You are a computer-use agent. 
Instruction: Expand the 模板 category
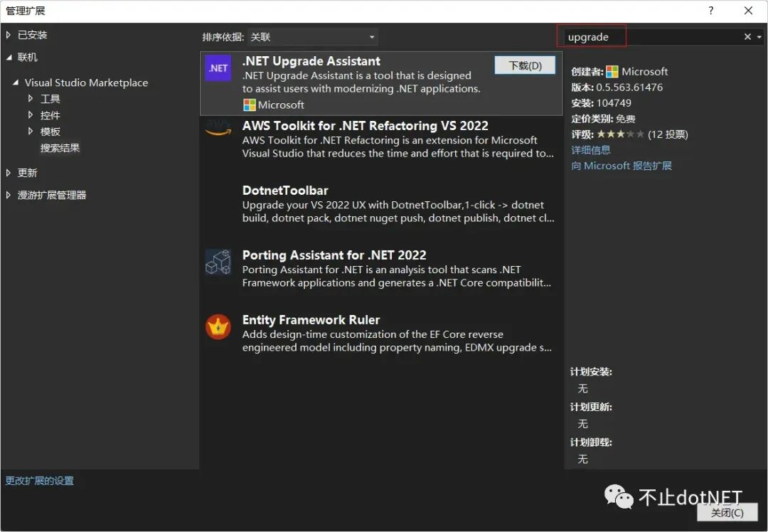pos(31,132)
